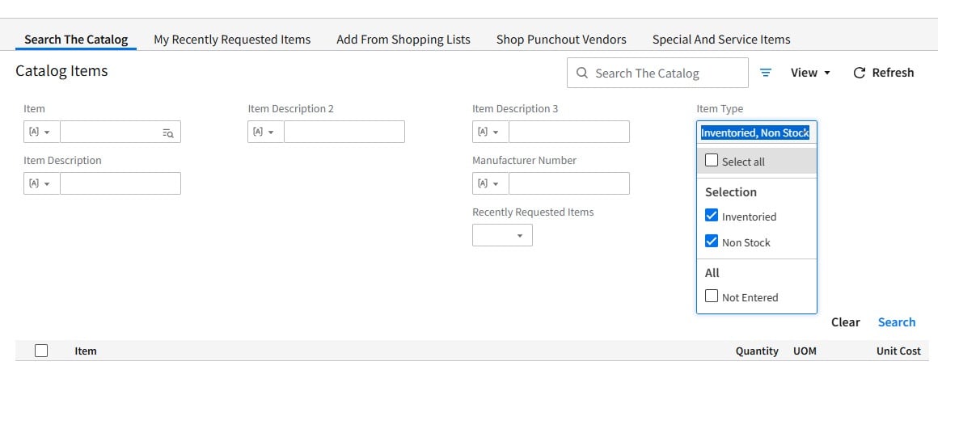This screenshot has width=980, height=433.
Task: Open the filter lines icon beside search
Action: 766,73
